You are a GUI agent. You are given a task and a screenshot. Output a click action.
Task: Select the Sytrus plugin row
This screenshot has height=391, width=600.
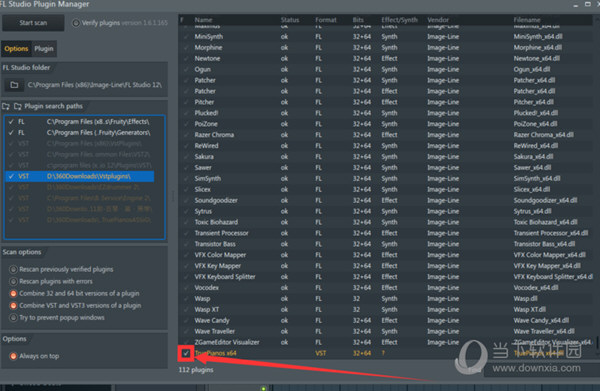click(x=386, y=211)
